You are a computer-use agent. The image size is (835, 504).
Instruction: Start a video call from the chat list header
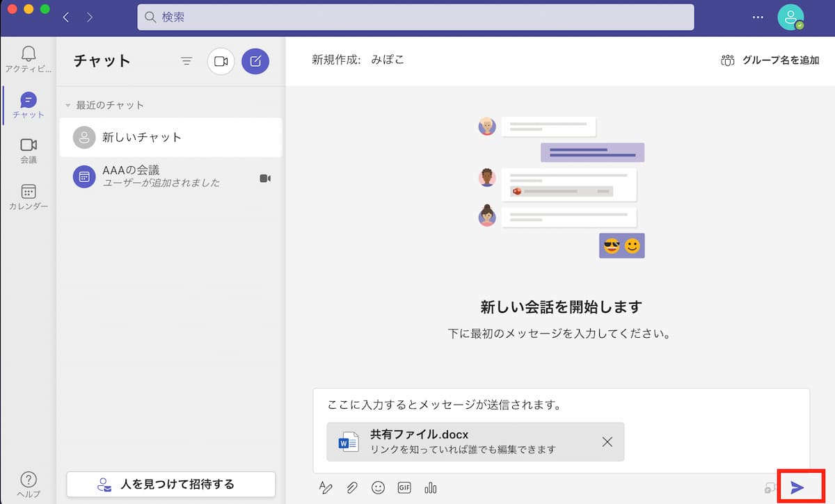point(219,61)
